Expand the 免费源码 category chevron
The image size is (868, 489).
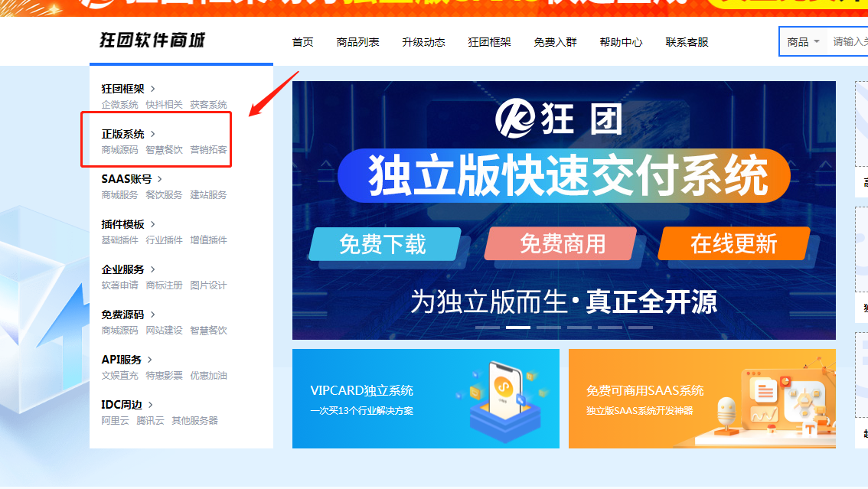click(x=153, y=315)
